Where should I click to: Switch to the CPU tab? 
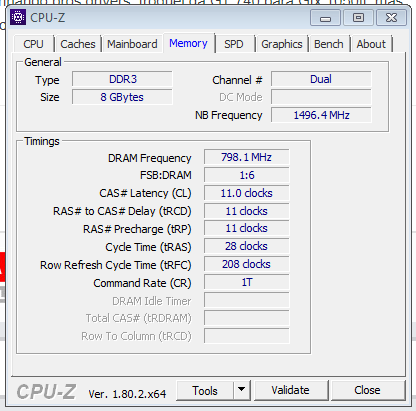pyautogui.click(x=33, y=44)
